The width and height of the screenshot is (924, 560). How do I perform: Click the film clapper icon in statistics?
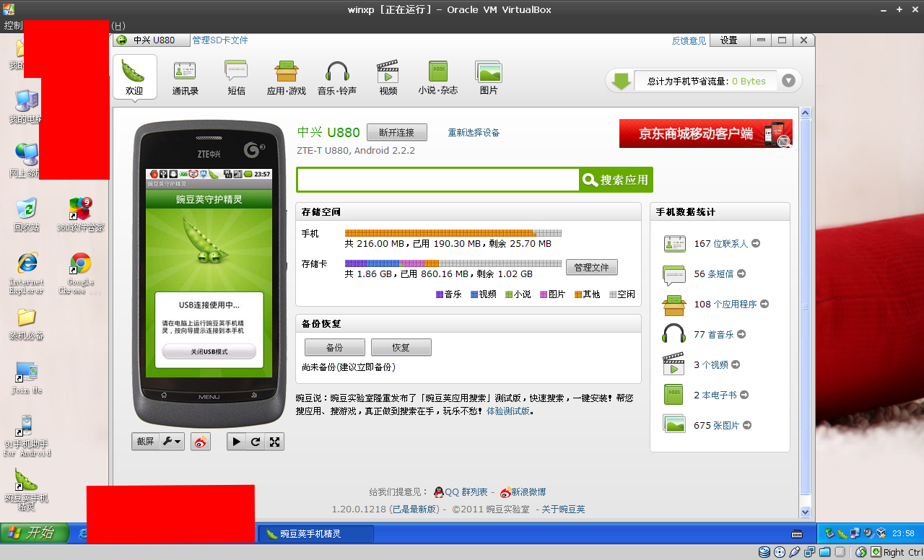674,364
